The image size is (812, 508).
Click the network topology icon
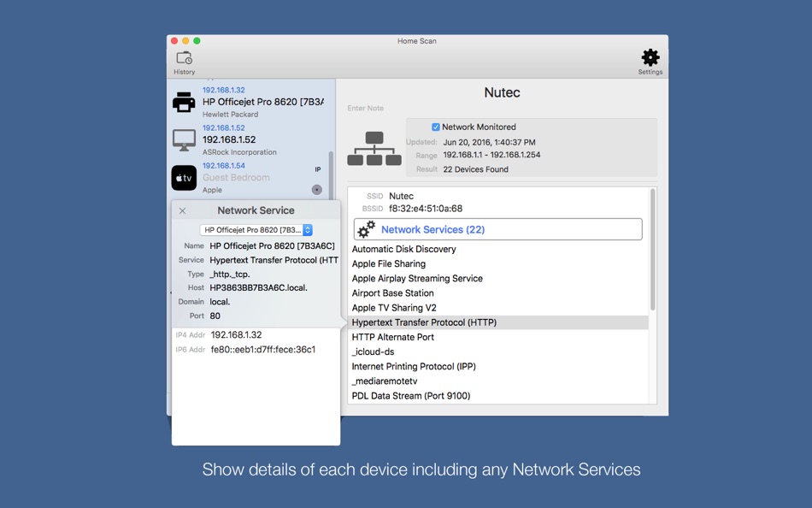point(374,148)
